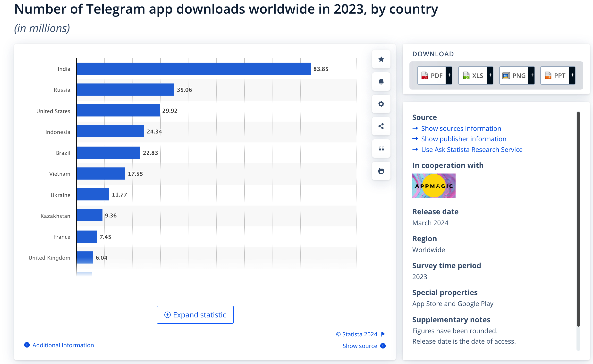
Task: Click the plus beside XLS
Action: click(x=490, y=75)
